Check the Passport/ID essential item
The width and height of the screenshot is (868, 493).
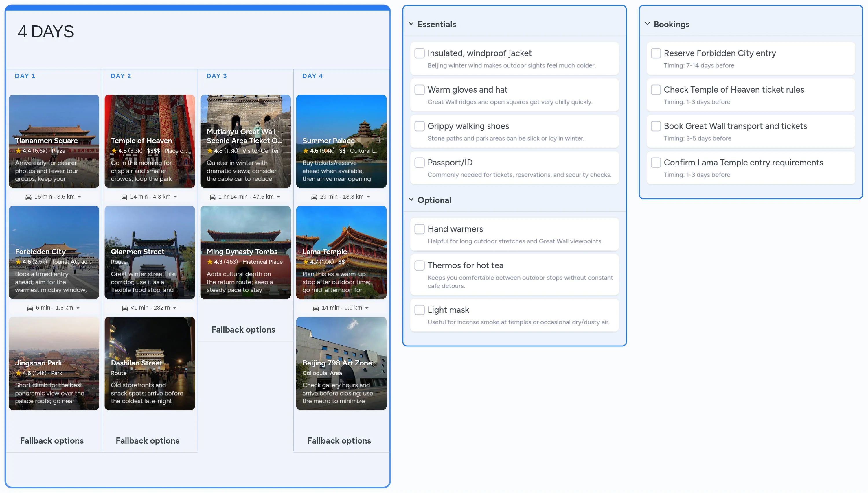coord(420,163)
